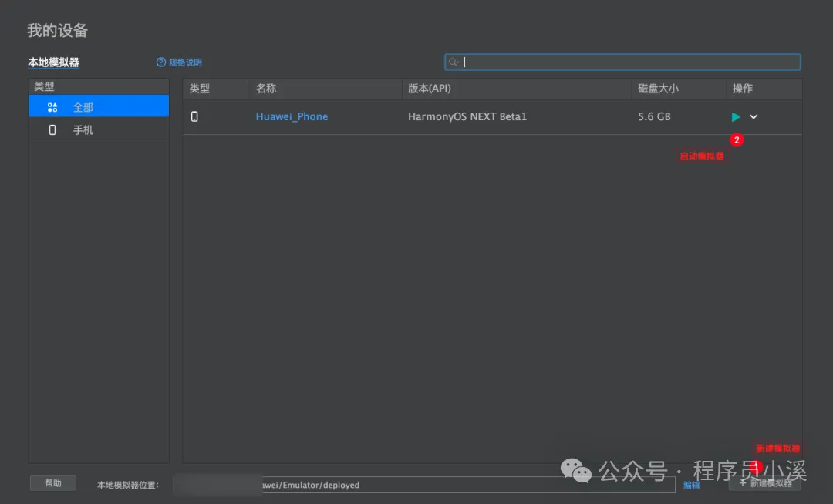Click the 5.6 GB disk size cell

(x=654, y=116)
